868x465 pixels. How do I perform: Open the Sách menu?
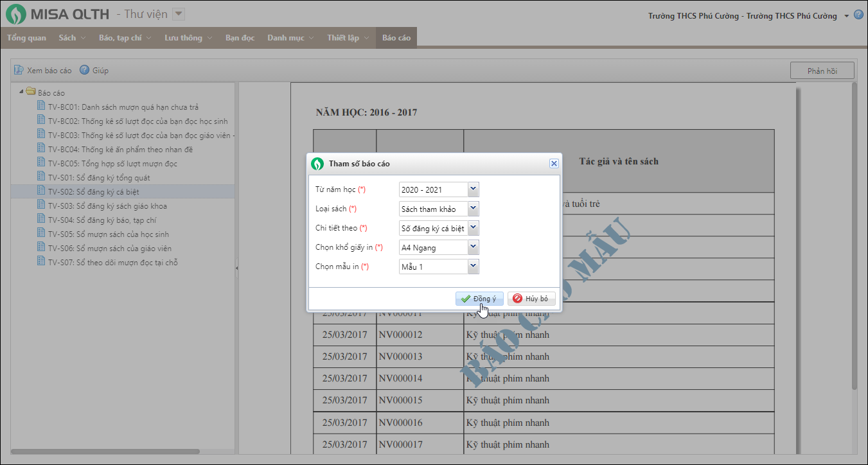(71, 38)
